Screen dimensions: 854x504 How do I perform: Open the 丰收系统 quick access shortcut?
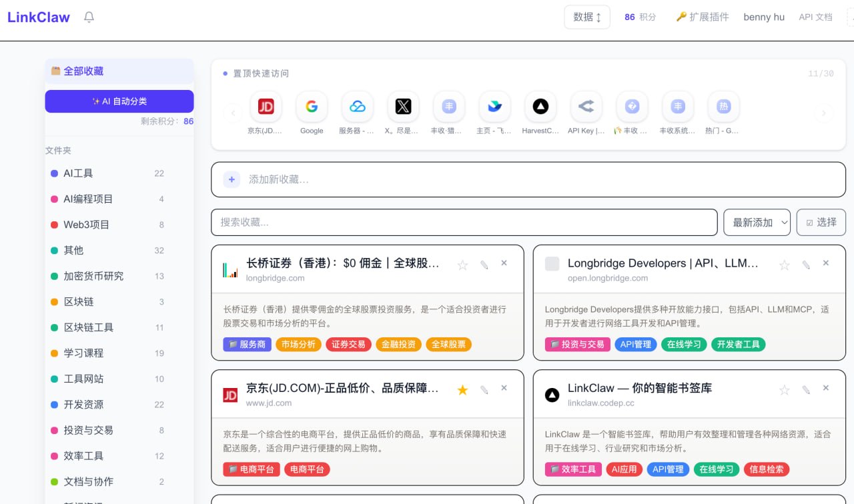678,107
